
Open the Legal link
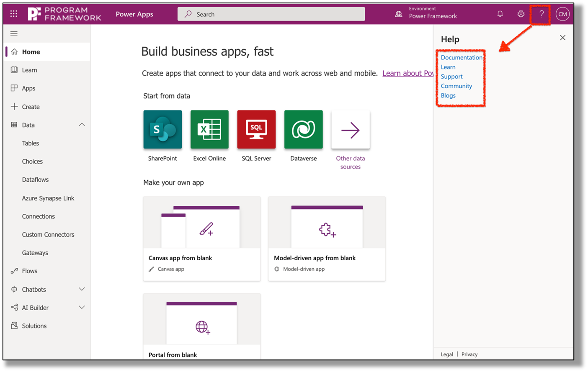tap(447, 354)
